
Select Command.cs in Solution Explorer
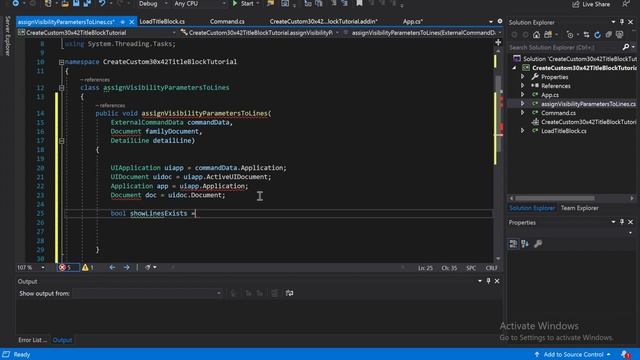[x=558, y=113]
